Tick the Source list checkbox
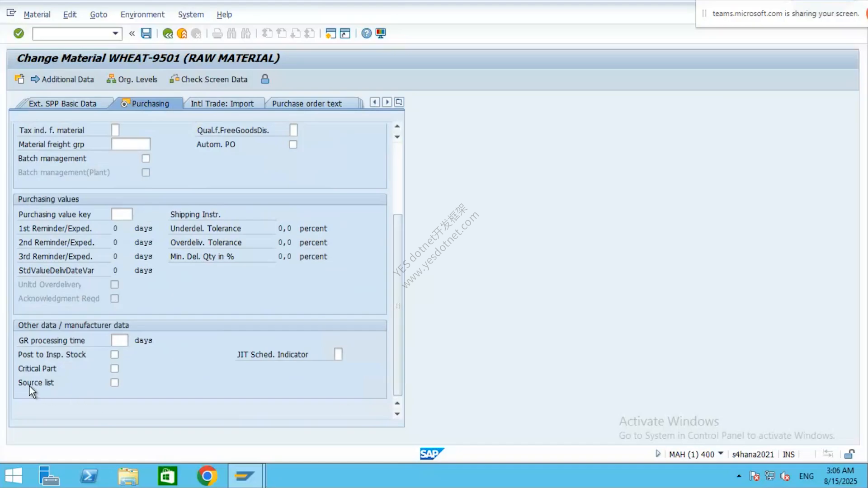The height and width of the screenshot is (488, 868). pyautogui.click(x=115, y=383)
